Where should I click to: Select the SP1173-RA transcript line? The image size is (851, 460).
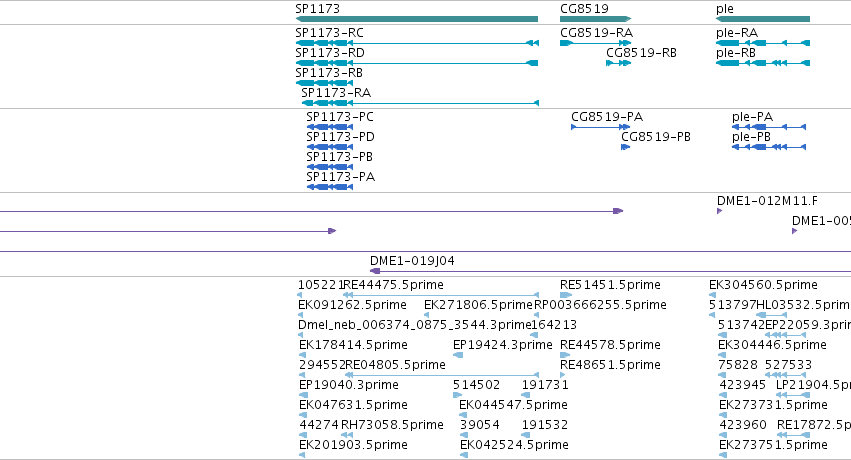[420, 103]
